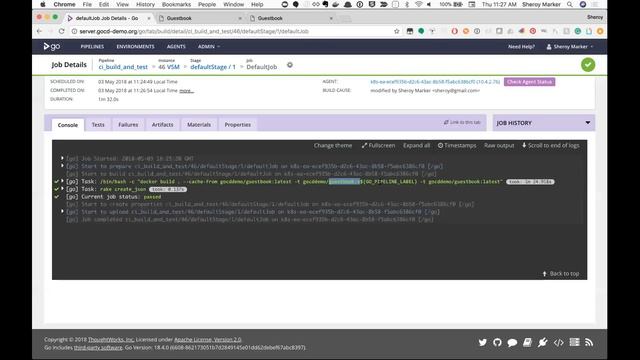640x360 pixels.
Task: Expand the Start to upload log line
Action: (62, 211)
